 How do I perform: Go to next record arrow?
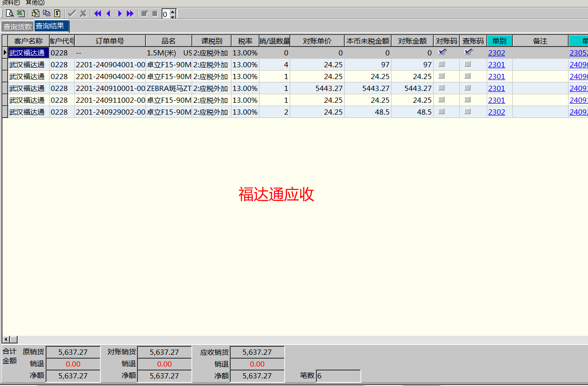119,14
